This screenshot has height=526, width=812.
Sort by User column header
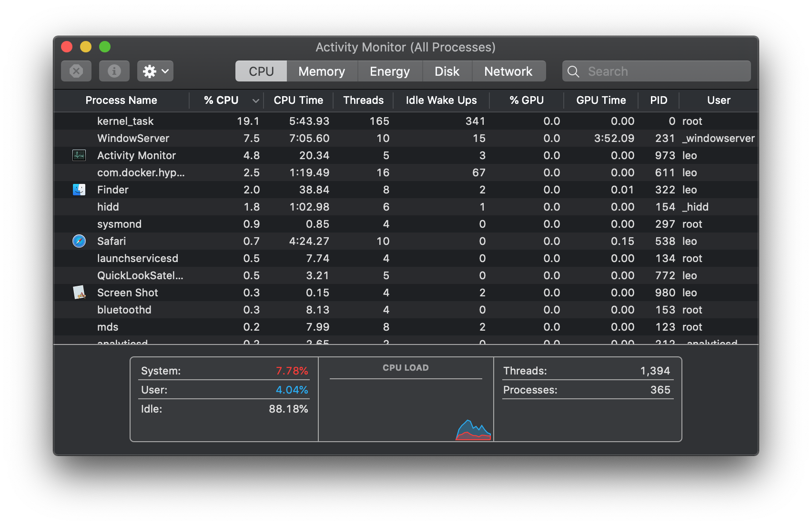click(x=719, y=100)
